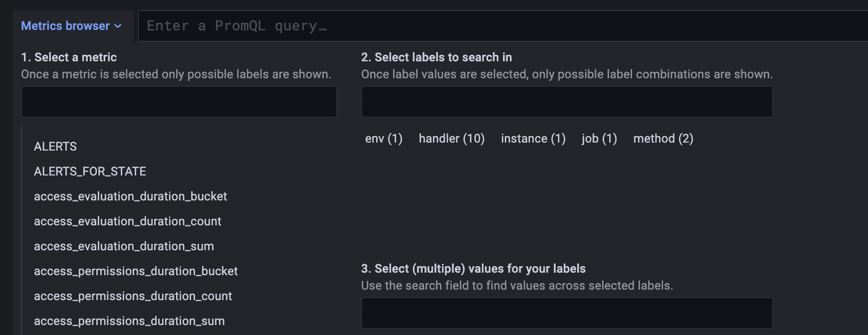Click the values search box in section 3
Image resolution: width=868 pixels, height=335 pixels.
566,313
